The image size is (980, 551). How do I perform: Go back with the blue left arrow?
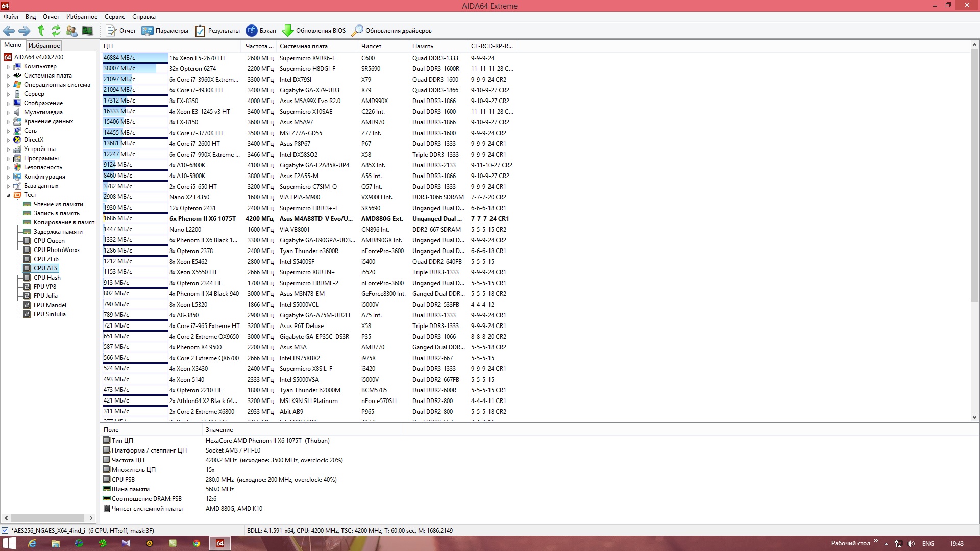pos(9,31)
